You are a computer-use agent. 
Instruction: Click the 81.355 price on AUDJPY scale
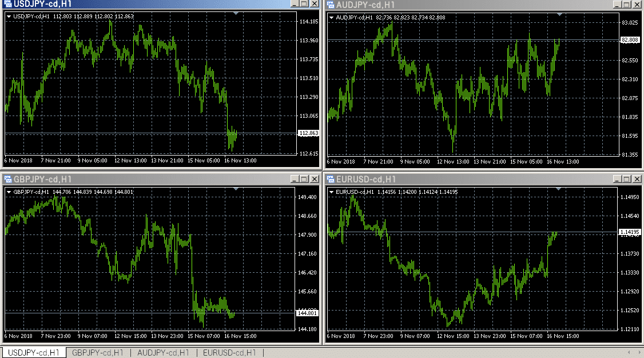(630, 155)
